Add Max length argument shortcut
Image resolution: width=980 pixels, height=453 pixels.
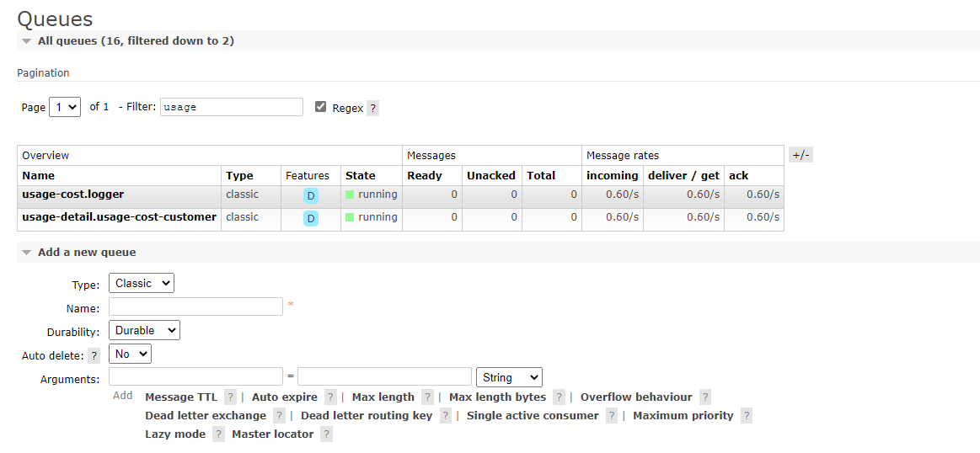coord(383,397)
